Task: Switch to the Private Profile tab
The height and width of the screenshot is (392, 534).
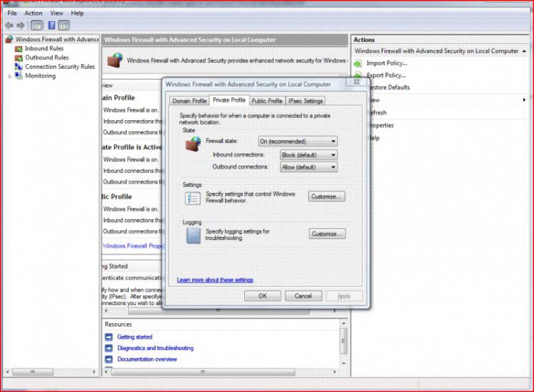Action: pos(229,100)
